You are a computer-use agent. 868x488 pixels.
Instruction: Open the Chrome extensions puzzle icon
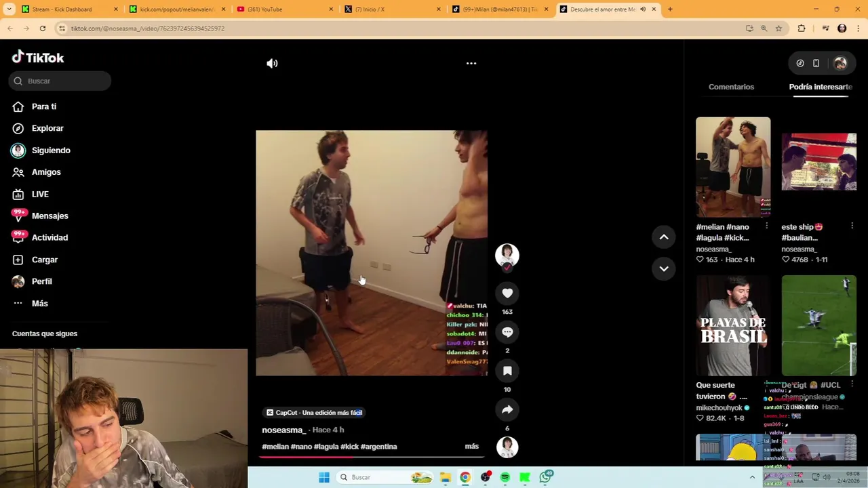(x=802, y=28)
